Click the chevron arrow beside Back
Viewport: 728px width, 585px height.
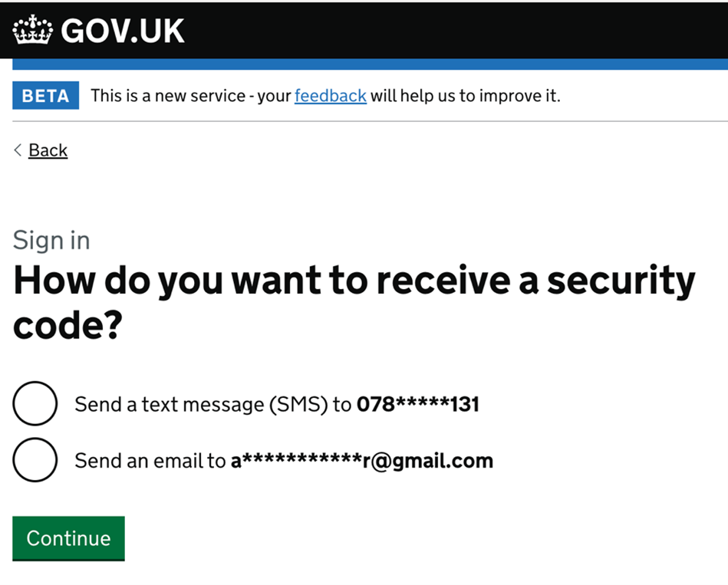click(18, 150)
